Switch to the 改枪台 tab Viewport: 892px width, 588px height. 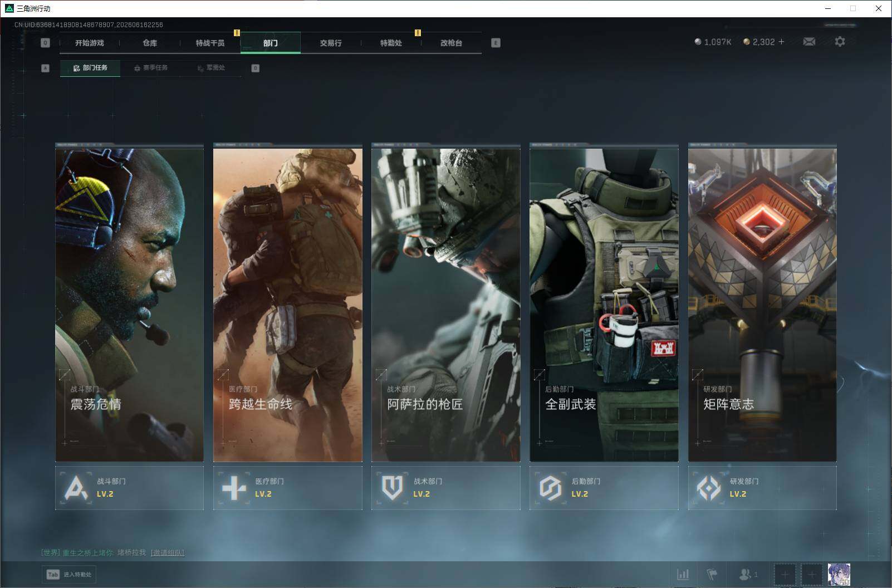(451, 43)
